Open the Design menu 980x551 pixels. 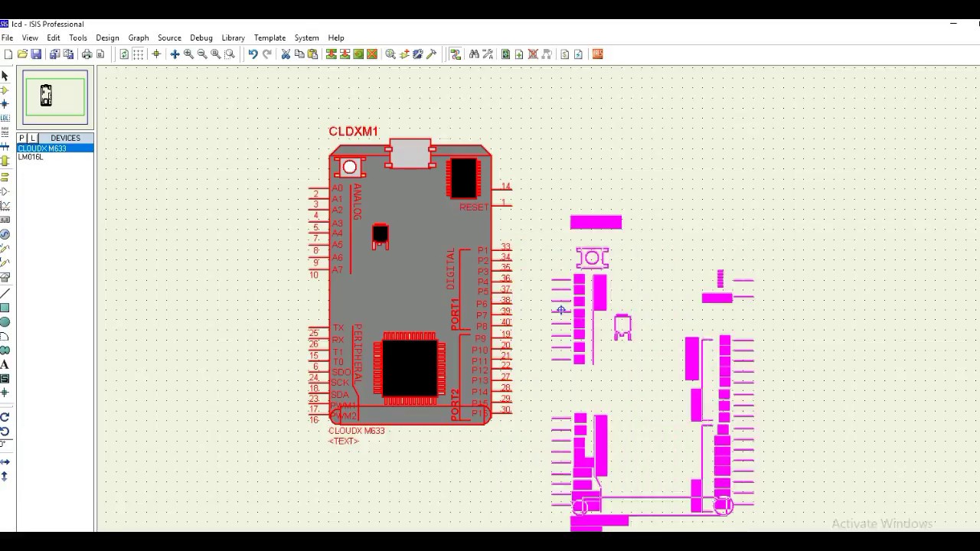click(107, 37)
